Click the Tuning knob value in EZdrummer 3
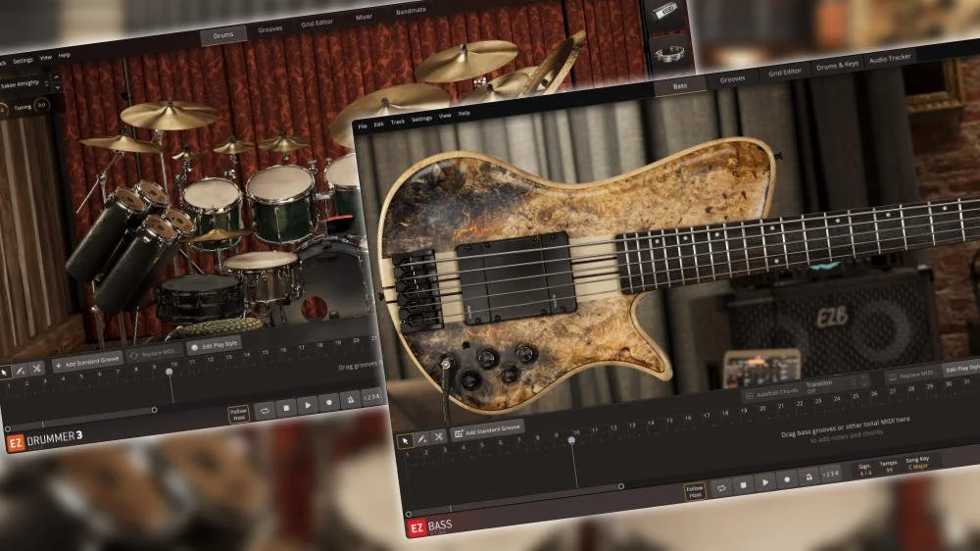The width and height of the screenshot is (980, 551). [41, 105]
